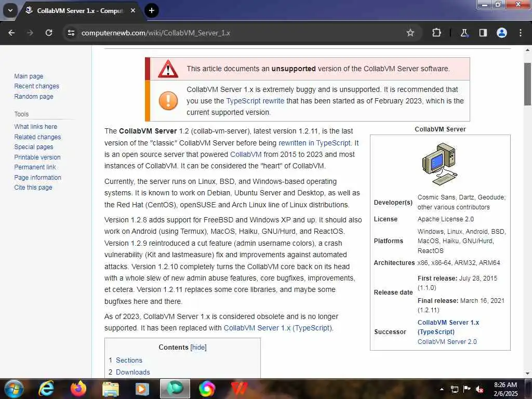Go to Main page in sidebar
The height and width of the screenshot is (399, 532).
[x=29, y=76]
